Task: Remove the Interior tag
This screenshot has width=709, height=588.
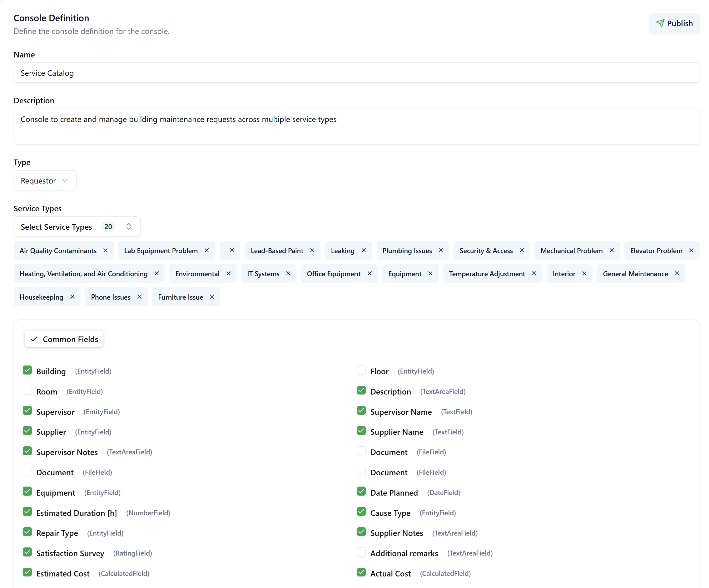Action: 584,273
